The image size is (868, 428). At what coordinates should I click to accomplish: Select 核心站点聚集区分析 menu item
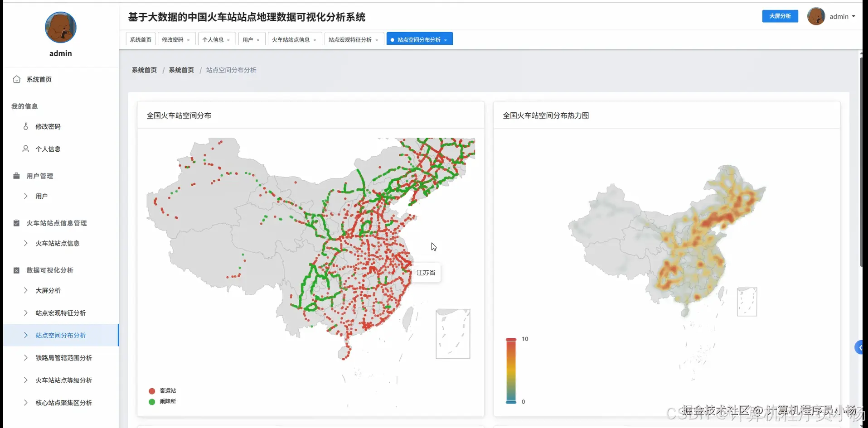61,402
